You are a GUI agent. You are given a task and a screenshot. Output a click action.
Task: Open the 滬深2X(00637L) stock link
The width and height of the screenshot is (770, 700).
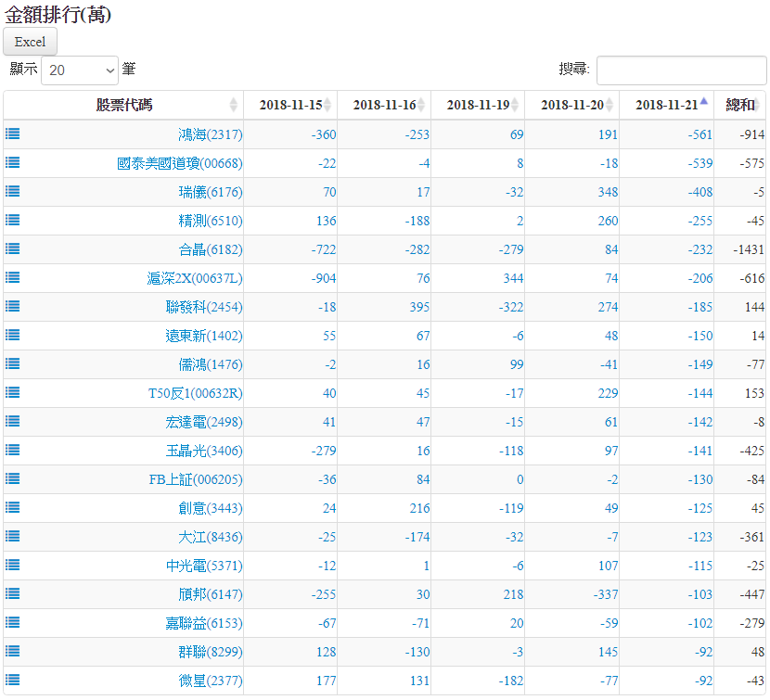pos(194,278)
